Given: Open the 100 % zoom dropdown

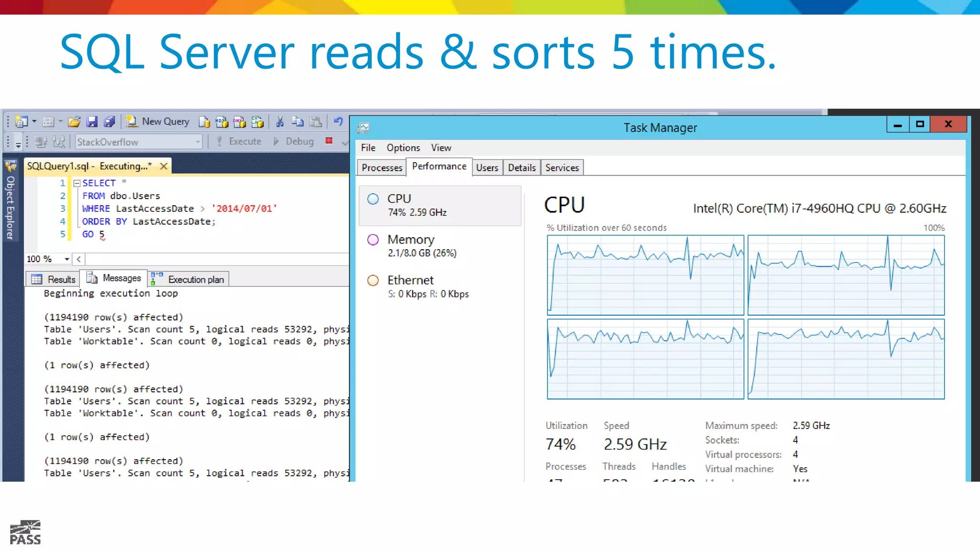Looking at the screenshot, I should tap(67, 259).
